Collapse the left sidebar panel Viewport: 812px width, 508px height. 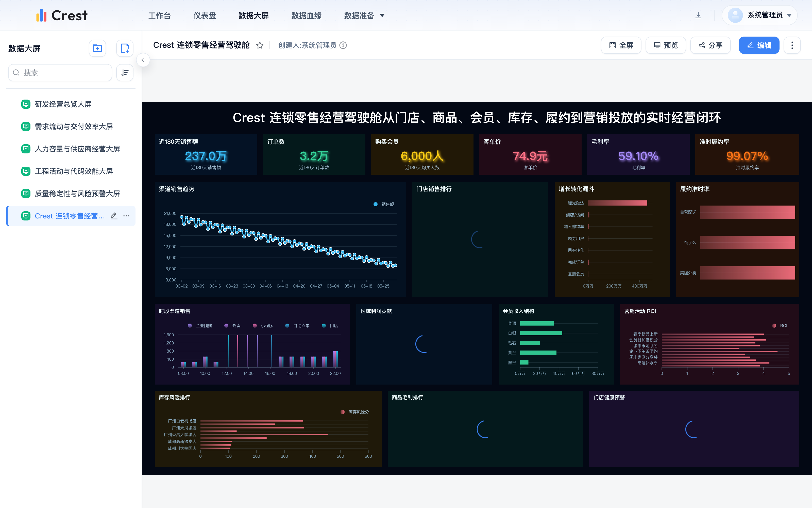pos(143,60)
